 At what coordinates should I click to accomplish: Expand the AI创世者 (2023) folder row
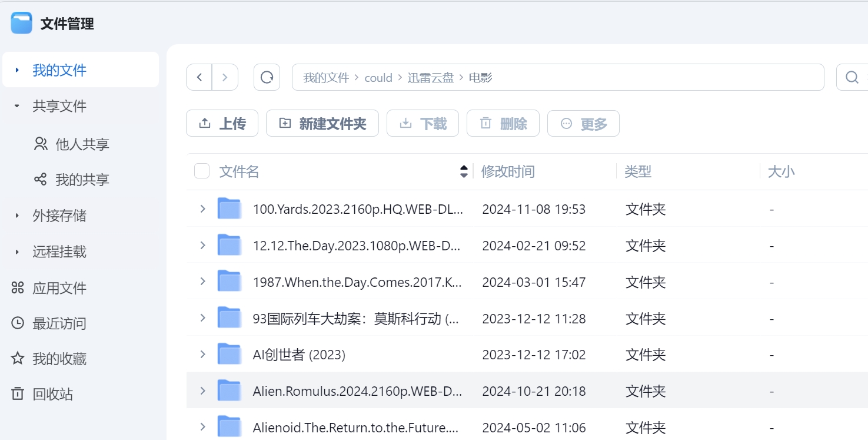(202, 355)
